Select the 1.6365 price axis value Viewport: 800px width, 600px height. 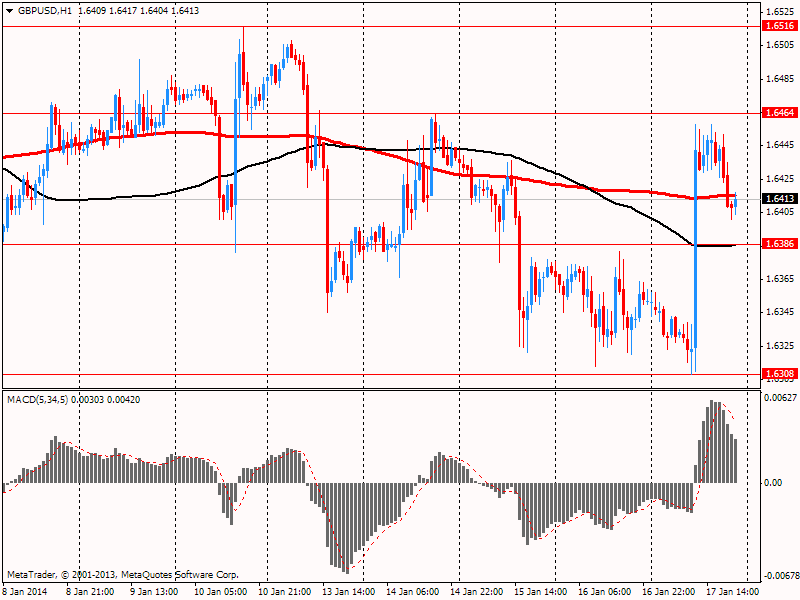[780, 279]
